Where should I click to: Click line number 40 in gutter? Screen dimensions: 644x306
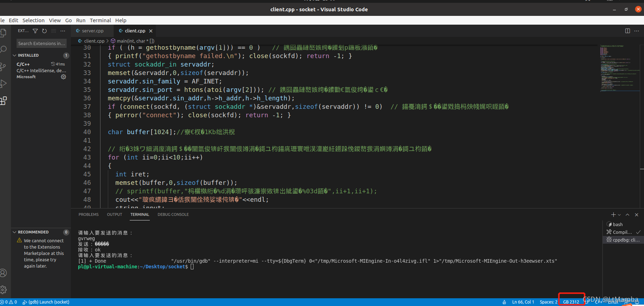pos(87,132)
